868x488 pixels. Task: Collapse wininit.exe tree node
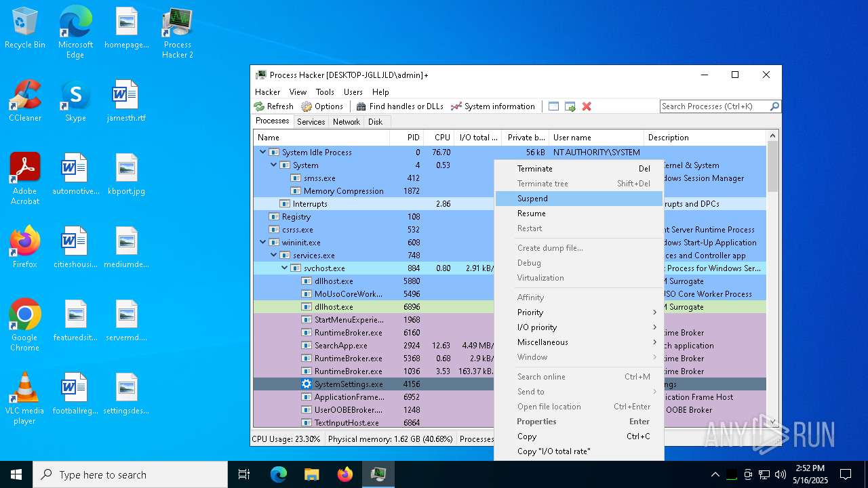point(263,243)
